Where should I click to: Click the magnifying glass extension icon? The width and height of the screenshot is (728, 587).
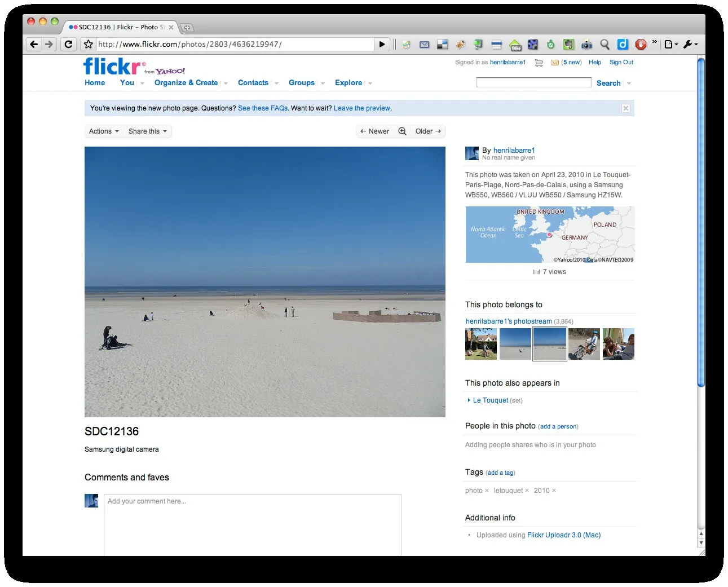[x=605, y=44]
